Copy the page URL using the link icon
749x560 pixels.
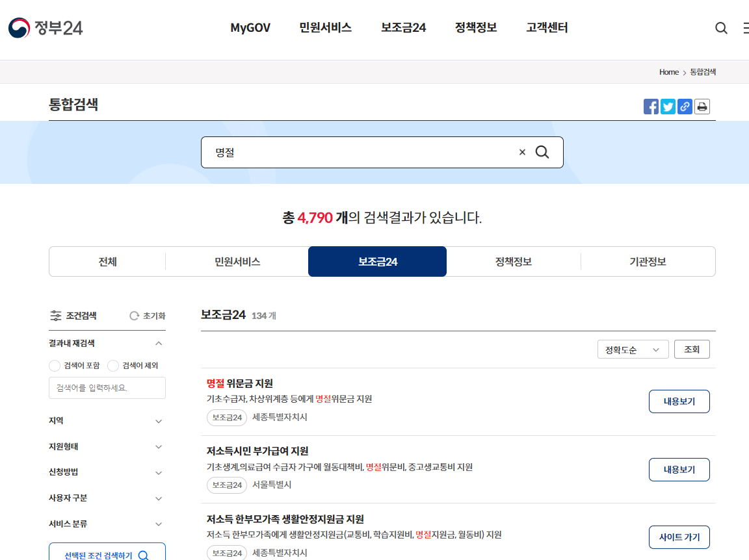click(x=685, y=106)
